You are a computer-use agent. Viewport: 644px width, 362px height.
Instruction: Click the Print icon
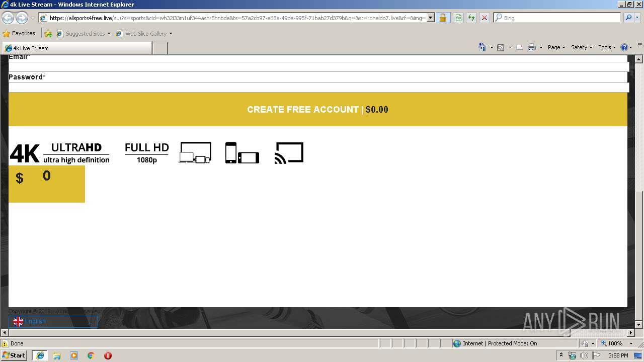(x=532, y=47)
